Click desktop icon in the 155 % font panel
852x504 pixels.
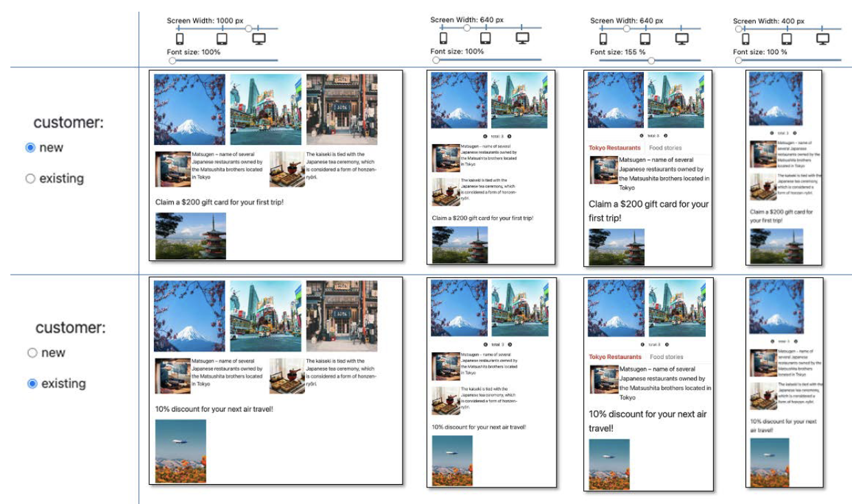coord(682,39)
